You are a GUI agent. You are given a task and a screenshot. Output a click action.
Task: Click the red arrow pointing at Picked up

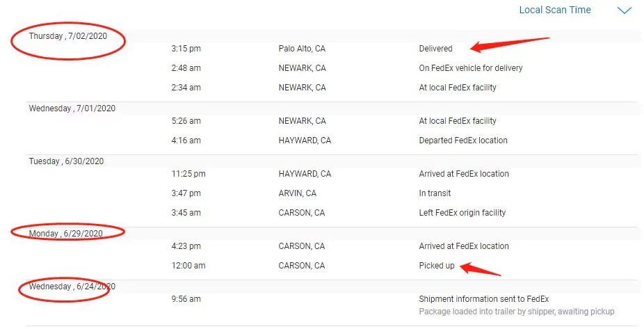[480, 269]
